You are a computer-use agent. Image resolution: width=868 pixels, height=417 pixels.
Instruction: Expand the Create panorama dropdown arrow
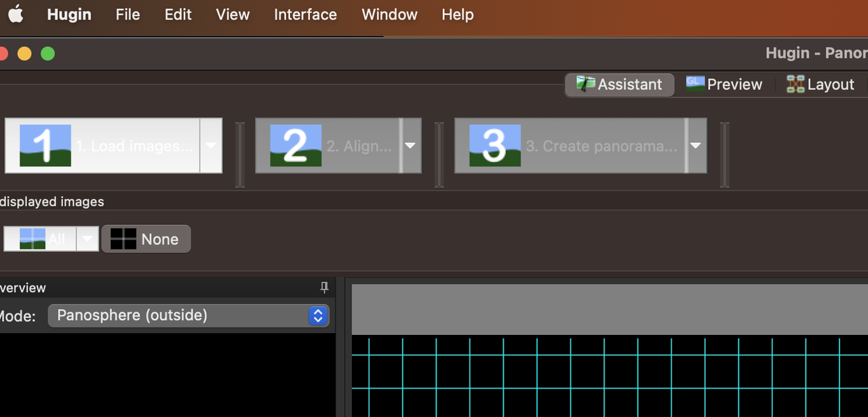[696, 146]
